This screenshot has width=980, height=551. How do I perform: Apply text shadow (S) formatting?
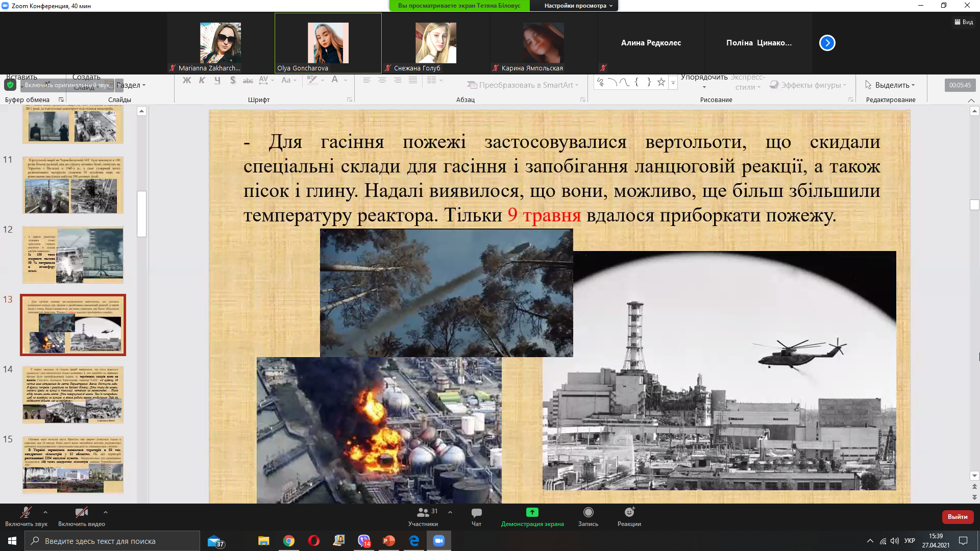tap(233, 80)
